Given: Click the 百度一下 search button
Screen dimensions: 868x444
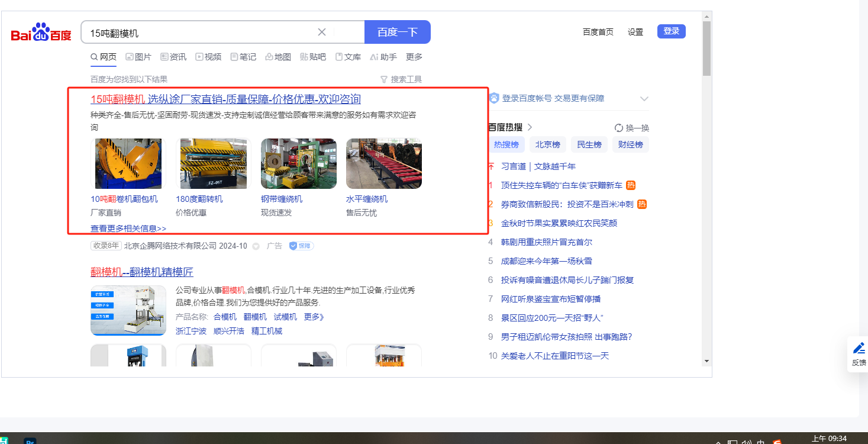Looking at the screenshot, I should [x=398, y=32].
